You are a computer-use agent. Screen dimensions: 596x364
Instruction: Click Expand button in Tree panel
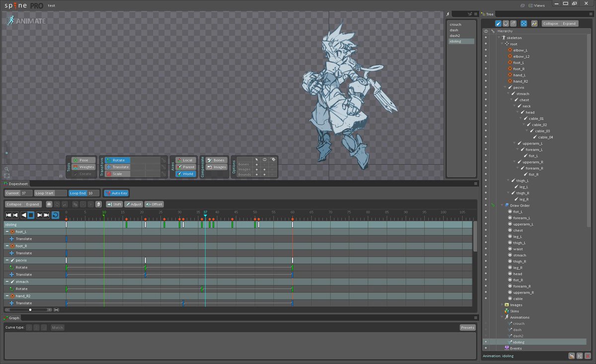(569, 23)
